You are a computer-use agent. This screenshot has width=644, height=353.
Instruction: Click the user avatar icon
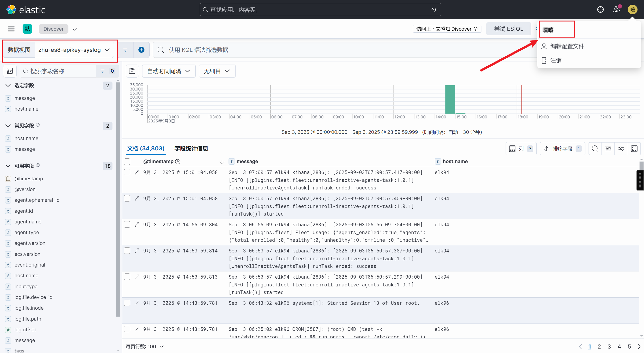(x=633, y=9)
